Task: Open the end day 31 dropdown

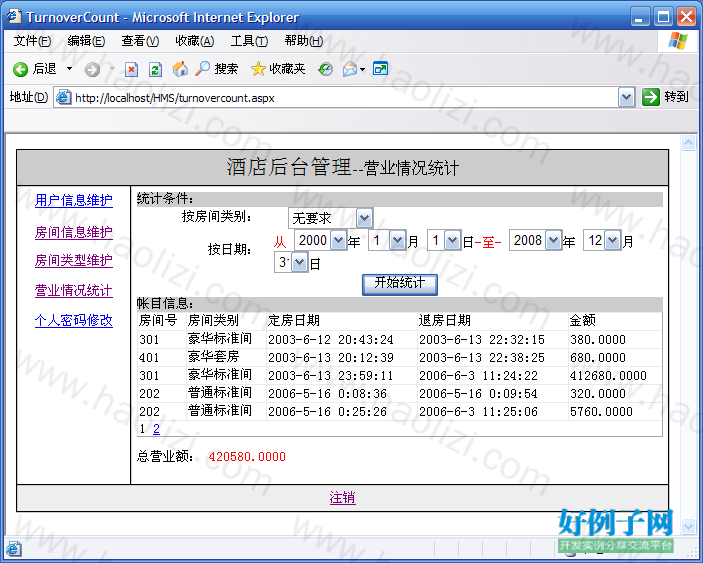Action: click(x=299, y=262)
